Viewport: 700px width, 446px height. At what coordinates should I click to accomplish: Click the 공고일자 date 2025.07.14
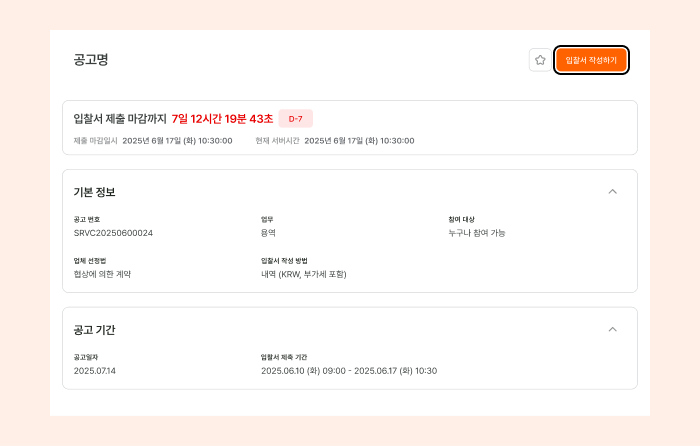click(95, 371)
